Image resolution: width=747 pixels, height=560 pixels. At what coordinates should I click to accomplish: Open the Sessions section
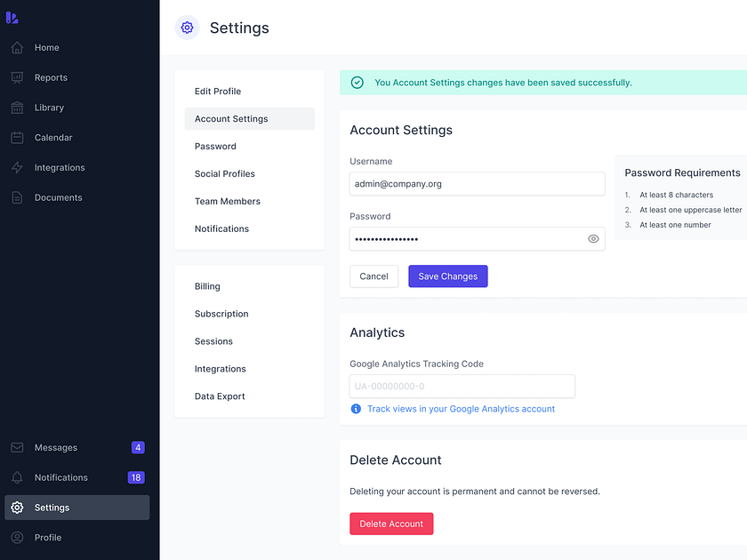coord(250,341)
